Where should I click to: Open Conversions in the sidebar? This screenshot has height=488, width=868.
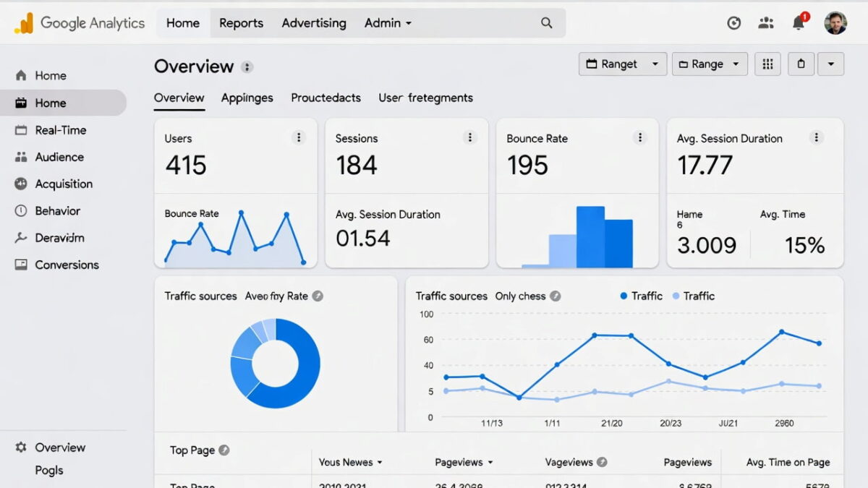pyautogui.click(x=67, y=265)
